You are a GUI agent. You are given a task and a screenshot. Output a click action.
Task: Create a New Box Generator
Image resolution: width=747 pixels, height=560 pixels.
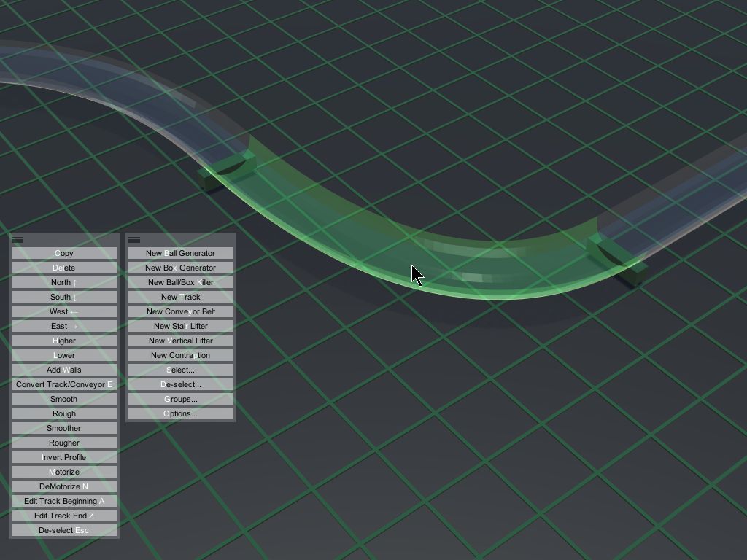[x=181, y=268]
